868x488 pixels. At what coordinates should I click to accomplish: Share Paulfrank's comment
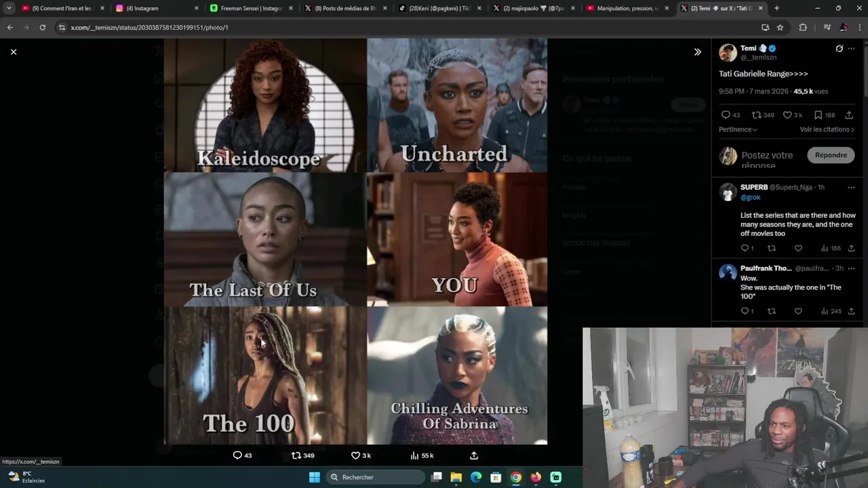[x=851, y=311]
